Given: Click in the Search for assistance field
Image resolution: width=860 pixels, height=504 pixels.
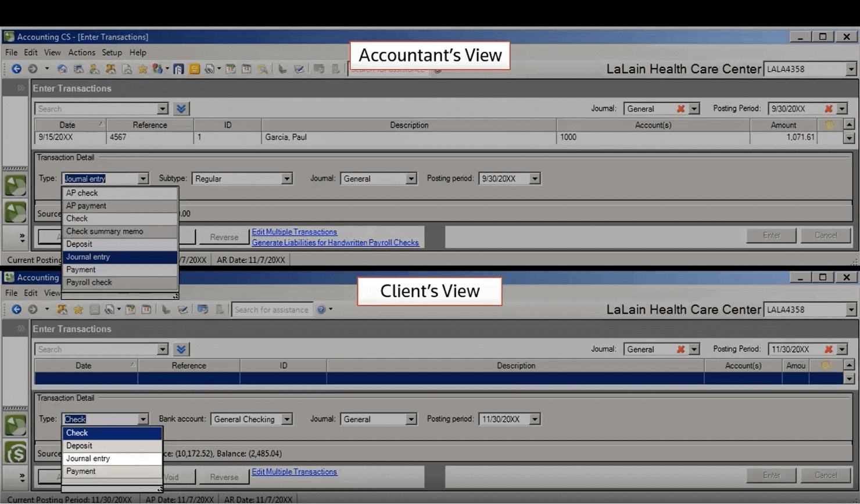Looking at the screenshot, I should pyautogui.click(x=272, y=309).
